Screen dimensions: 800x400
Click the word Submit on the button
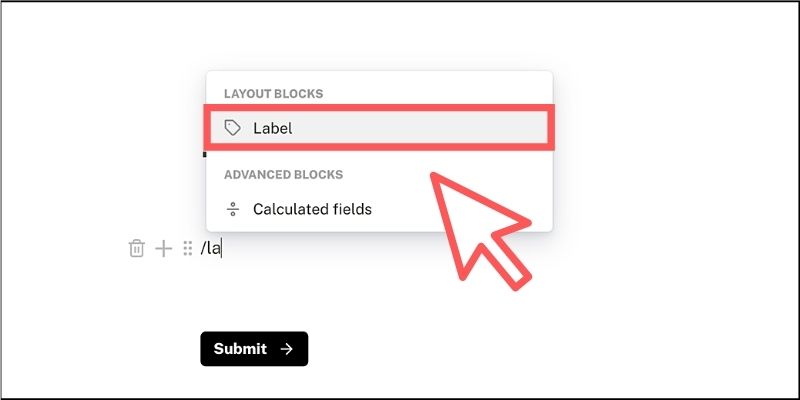pyautogui.click(x=240, y=349)
